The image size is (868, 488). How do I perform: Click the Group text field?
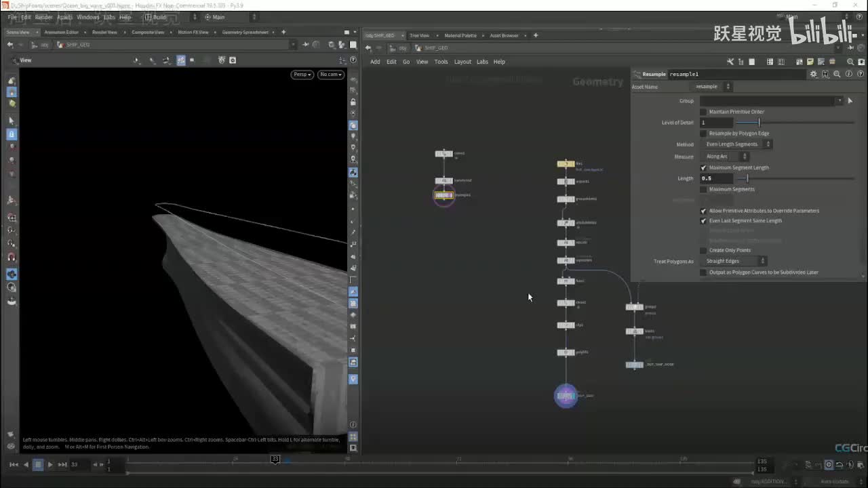[x=768, y=101]
